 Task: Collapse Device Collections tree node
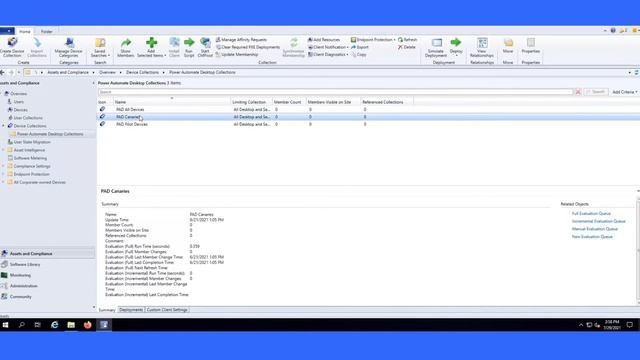[x=4, y=126]
